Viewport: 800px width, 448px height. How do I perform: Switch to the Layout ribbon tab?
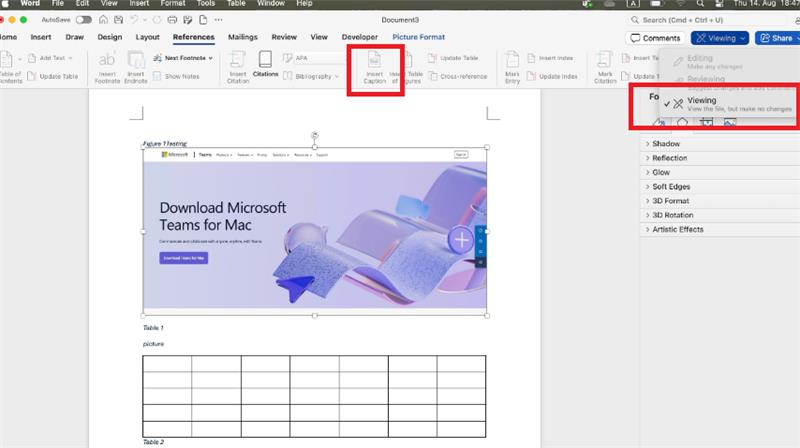coord(147,37)
